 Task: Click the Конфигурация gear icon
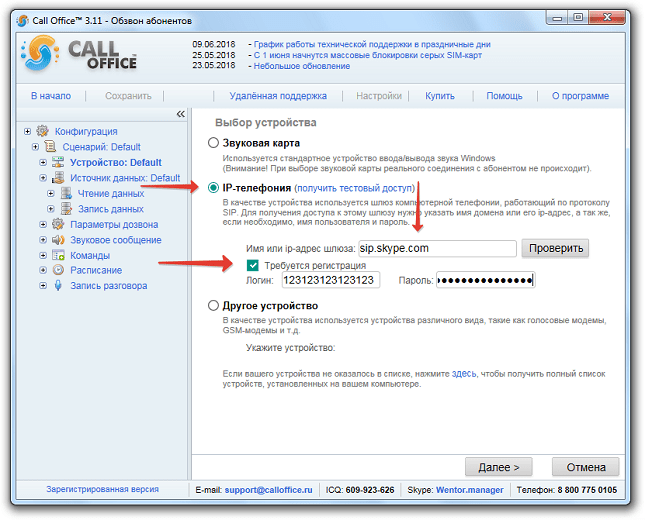click(x=42, y=131)
